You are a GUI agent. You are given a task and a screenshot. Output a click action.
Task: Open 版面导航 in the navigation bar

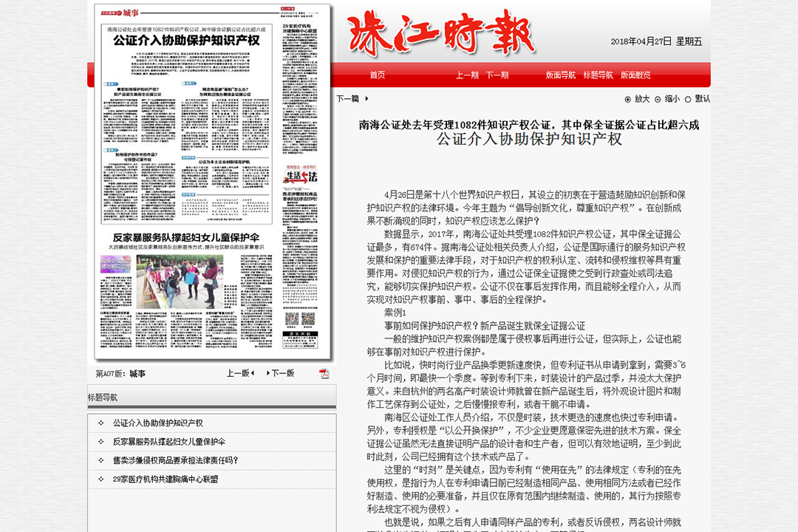click(x=560, y=75)
